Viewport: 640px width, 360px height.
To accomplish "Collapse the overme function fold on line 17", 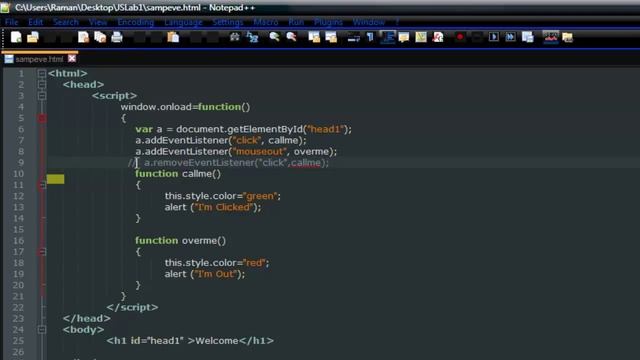I will (42, 252).
